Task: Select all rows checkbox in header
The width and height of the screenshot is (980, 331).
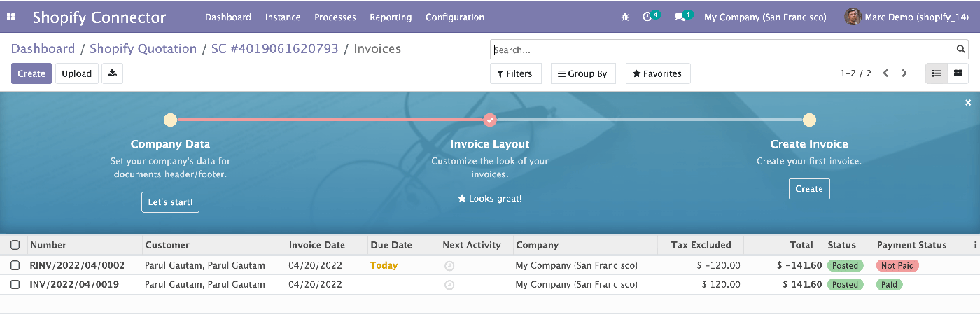Action: [x=15, y=245]
